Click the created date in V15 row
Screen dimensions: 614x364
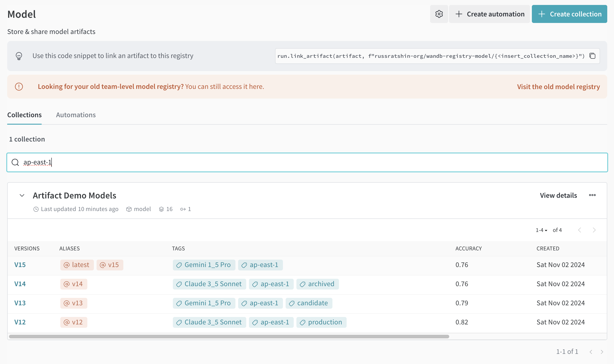click(x=560, y=265)
